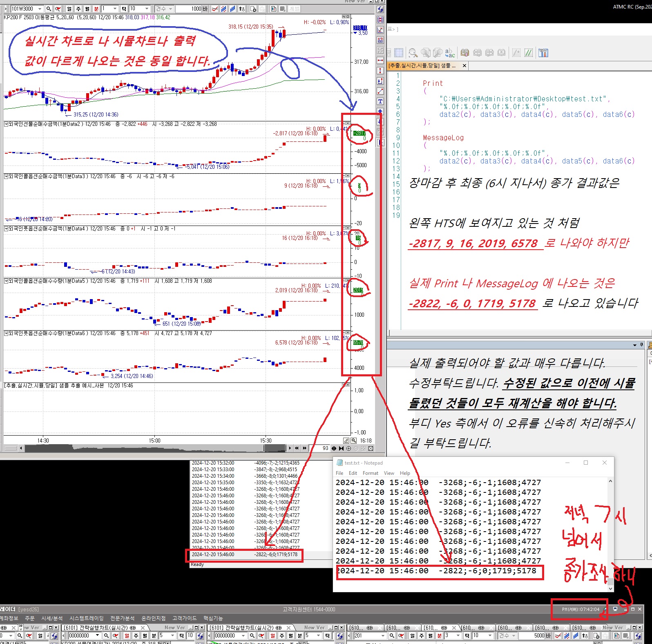Select the text annotation T tool
This screenshot has height=644, width=652.
tap(380, 101)
